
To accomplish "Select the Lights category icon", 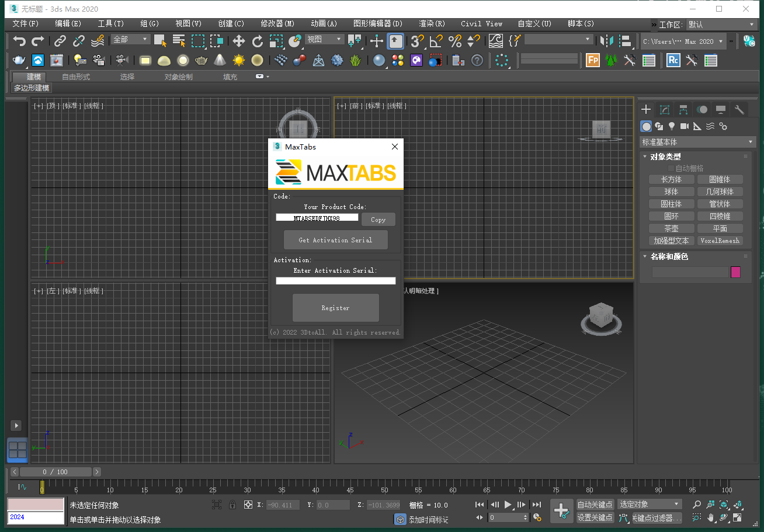I will point(672,126).
